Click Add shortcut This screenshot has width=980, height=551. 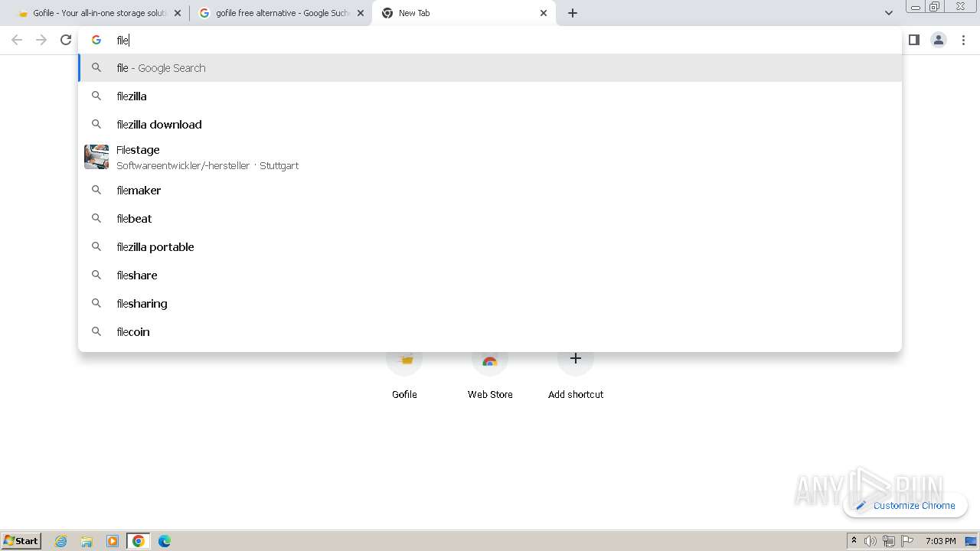pyautogui.click(x=576, y=373)
